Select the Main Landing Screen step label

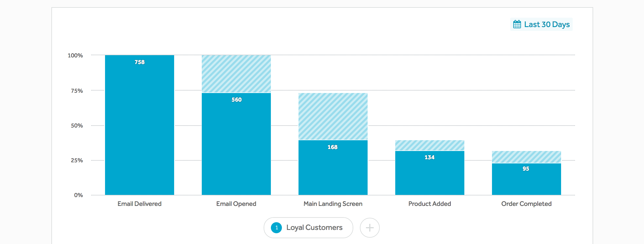coord(333,204)
